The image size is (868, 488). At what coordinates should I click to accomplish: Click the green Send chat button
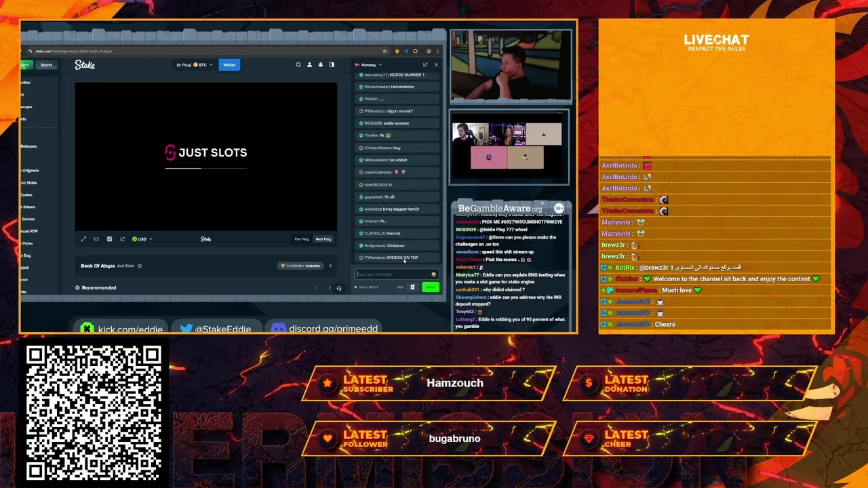(430, 287)
